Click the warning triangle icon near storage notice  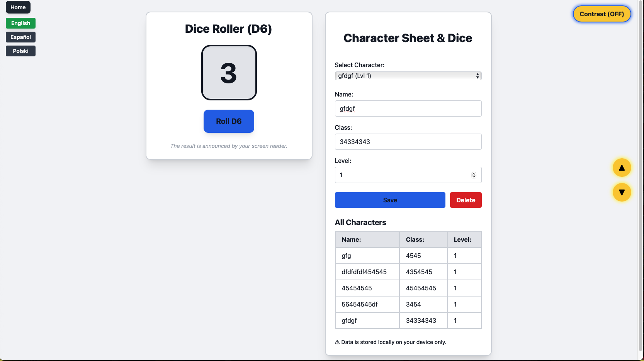337,342
